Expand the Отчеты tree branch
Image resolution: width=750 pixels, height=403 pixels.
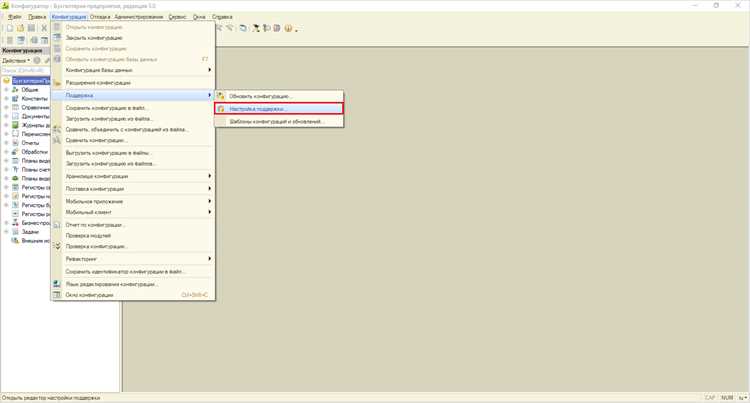coord(6,143)
